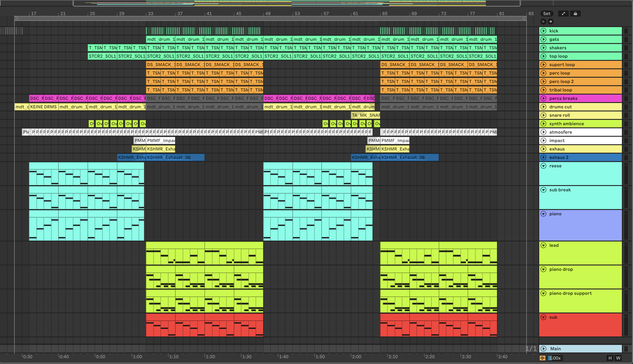Click the KEINE DRMS clip
The width and height of the screenshot is (633, 364).
coord(44,107)
